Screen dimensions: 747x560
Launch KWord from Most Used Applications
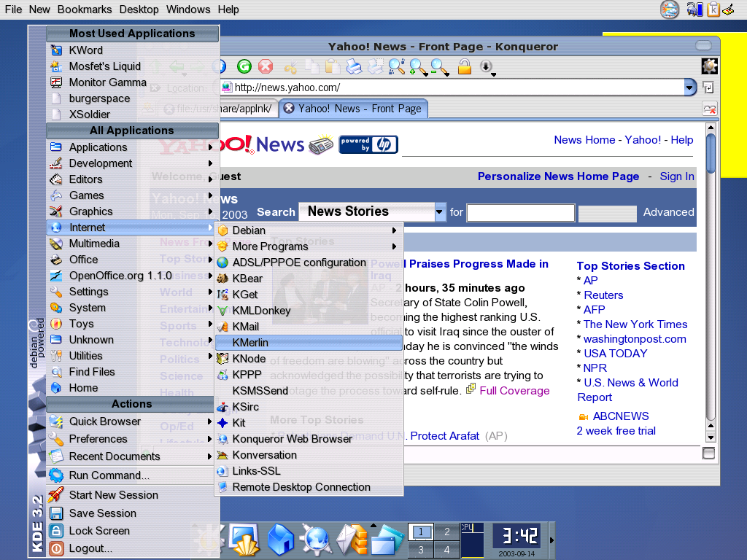(133, 50)
